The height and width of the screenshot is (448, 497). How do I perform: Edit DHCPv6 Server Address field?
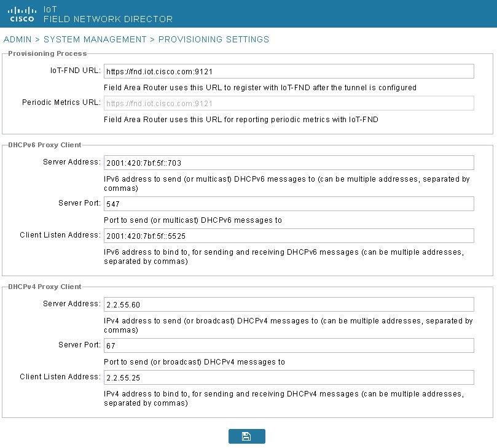tap(289, 163)
